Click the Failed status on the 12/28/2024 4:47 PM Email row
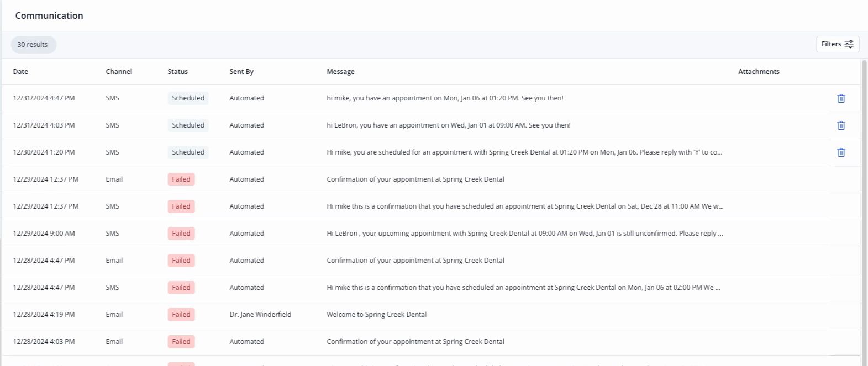The width and height of the screenshot is (868, 366). pyautogui.click(x=181, y=261)
